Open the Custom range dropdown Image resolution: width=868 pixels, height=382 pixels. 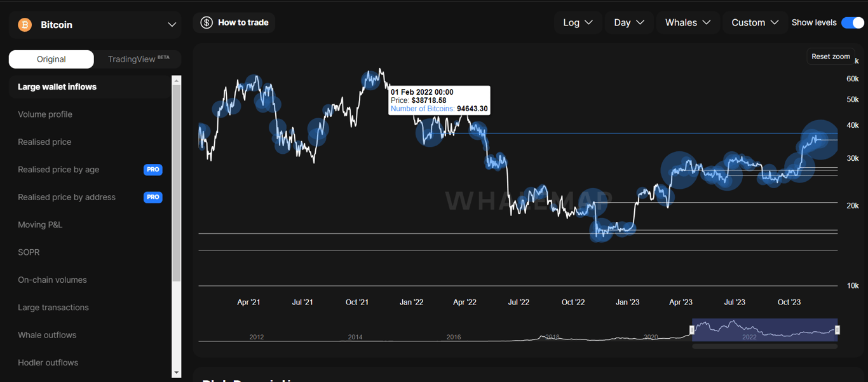(x=755, y=23)
